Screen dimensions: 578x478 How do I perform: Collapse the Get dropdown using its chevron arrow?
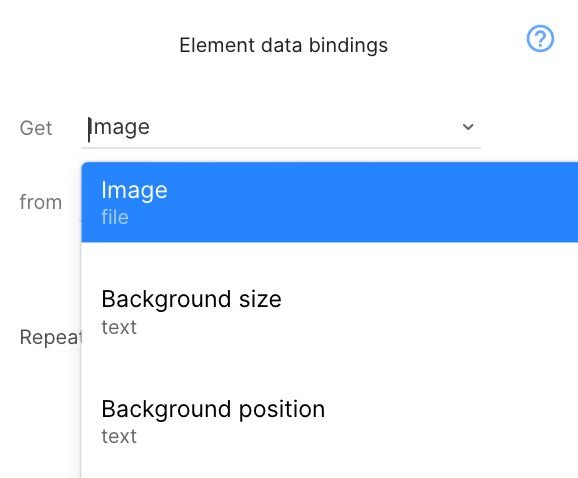click(468, 127)
